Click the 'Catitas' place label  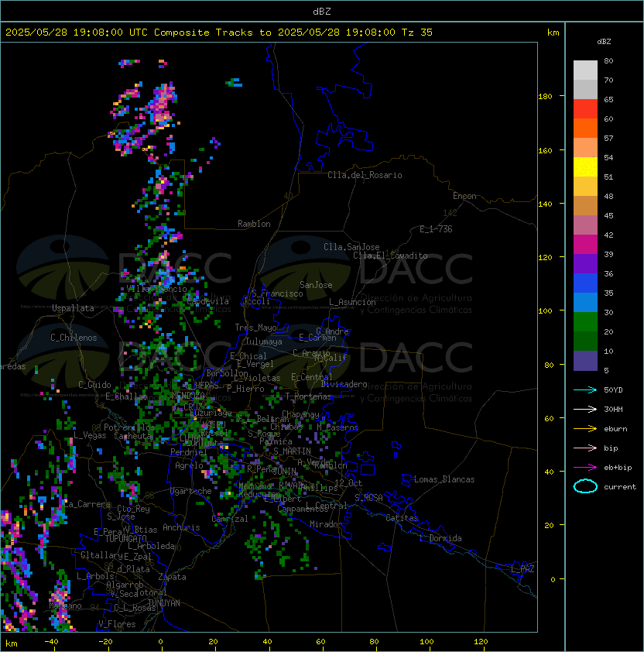pos(402,518)
